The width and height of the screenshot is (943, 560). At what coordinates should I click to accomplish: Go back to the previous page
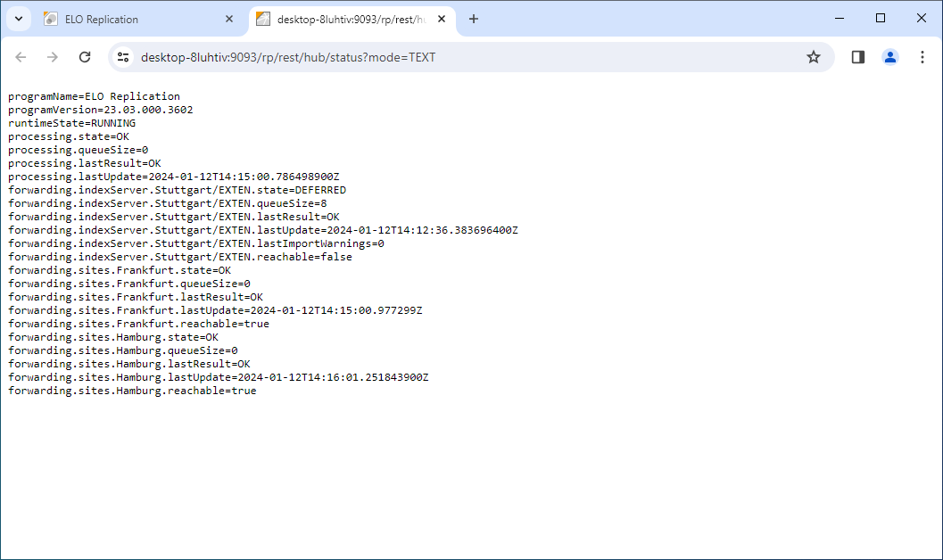pos(21,57)
